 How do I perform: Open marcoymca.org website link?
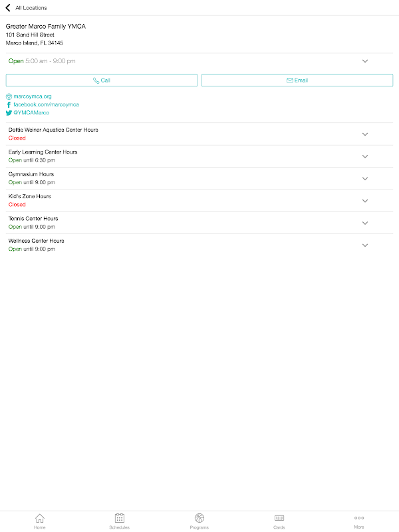[x=33, y=96]
